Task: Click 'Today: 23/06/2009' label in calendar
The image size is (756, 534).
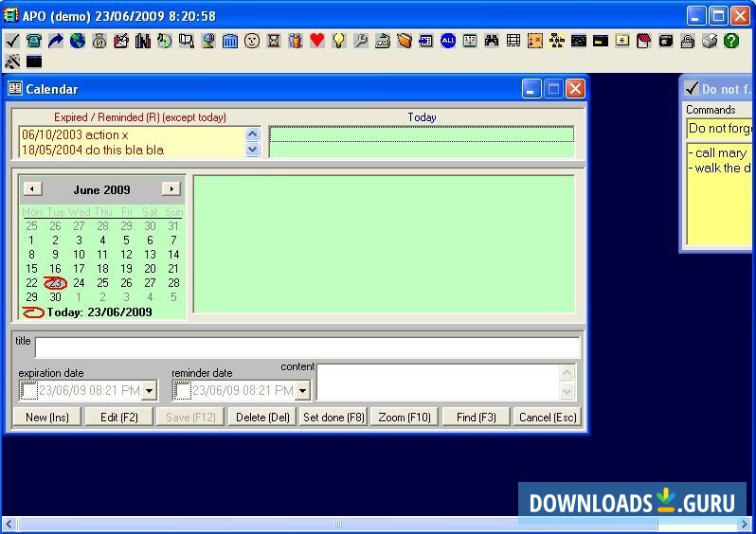Action: tap(99, 312)
